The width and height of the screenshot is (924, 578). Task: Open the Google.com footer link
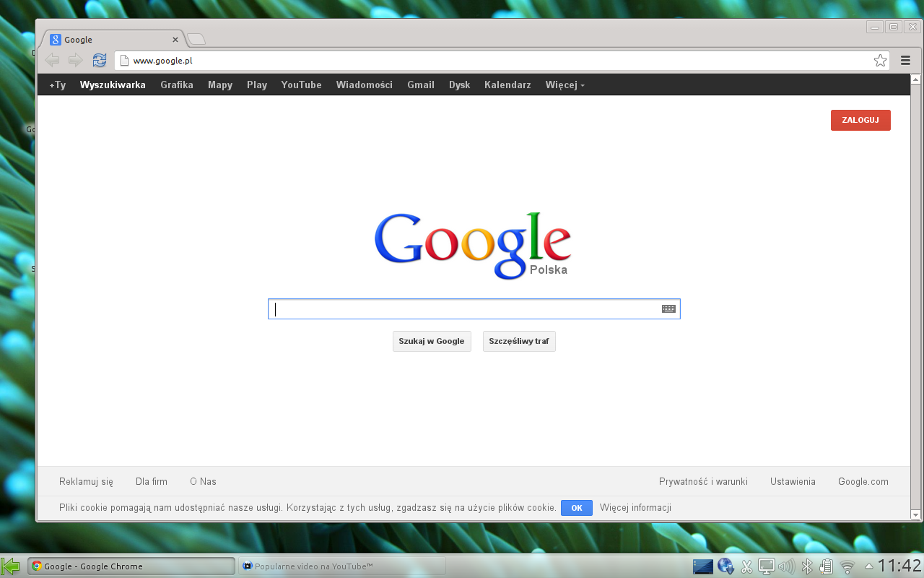[863, 481]
